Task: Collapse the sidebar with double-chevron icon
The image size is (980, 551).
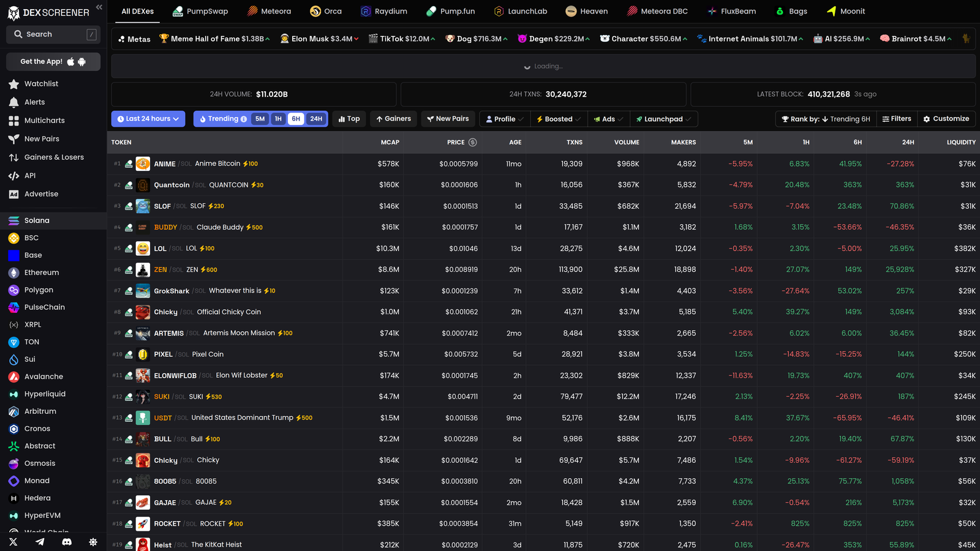Action: tap(99, 7)
